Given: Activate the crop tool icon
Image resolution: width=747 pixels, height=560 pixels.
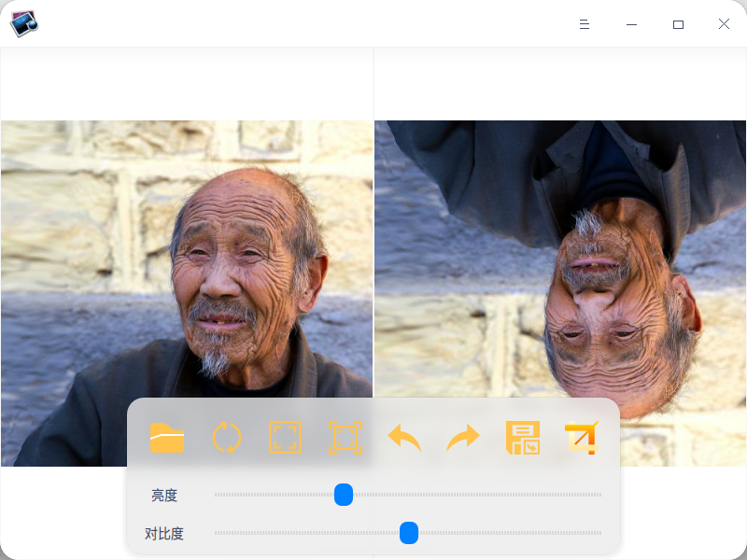Looking at the screenshot, I should (x=582, y=438).
